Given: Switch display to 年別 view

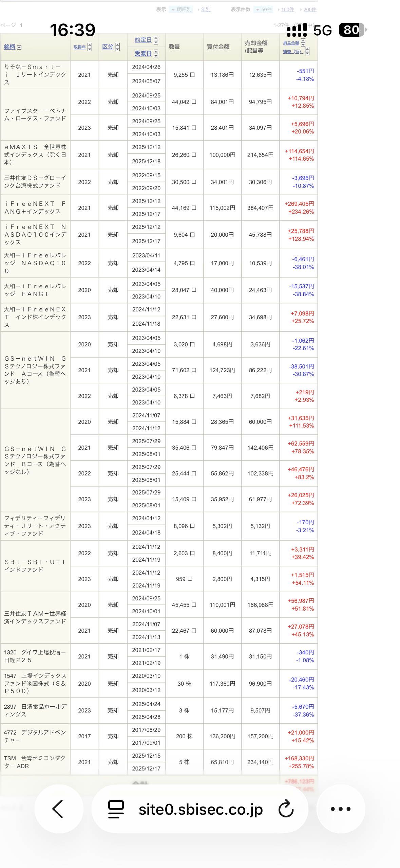Looking at the screenshot, I should (206, 10).
